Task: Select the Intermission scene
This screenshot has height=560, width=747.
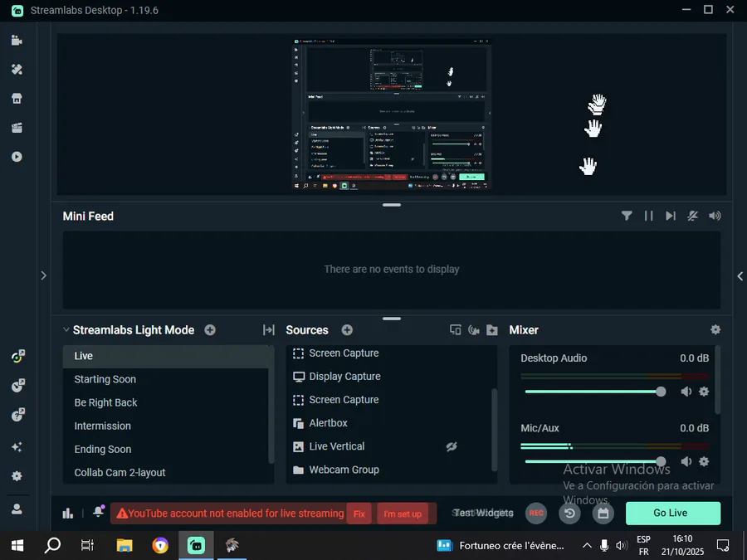Action: [x=166, y=426]
